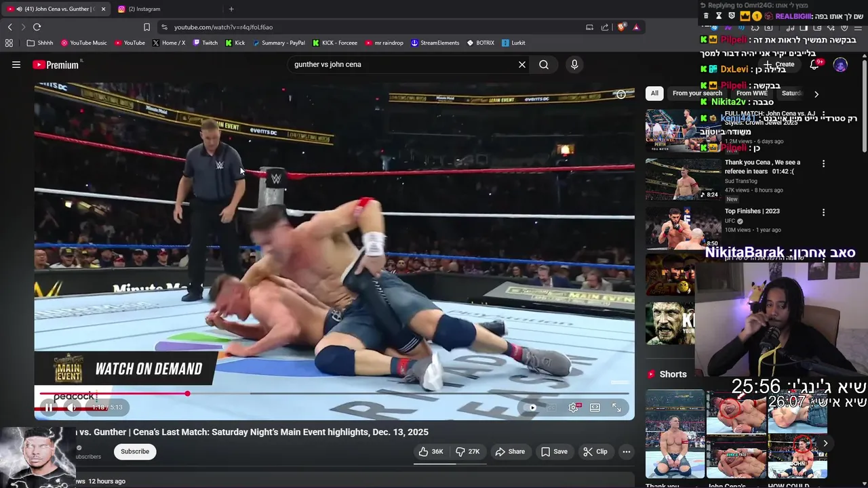868x488 pixels.
Task: Open options for Thank you Cena video
Action: point(823,163)
